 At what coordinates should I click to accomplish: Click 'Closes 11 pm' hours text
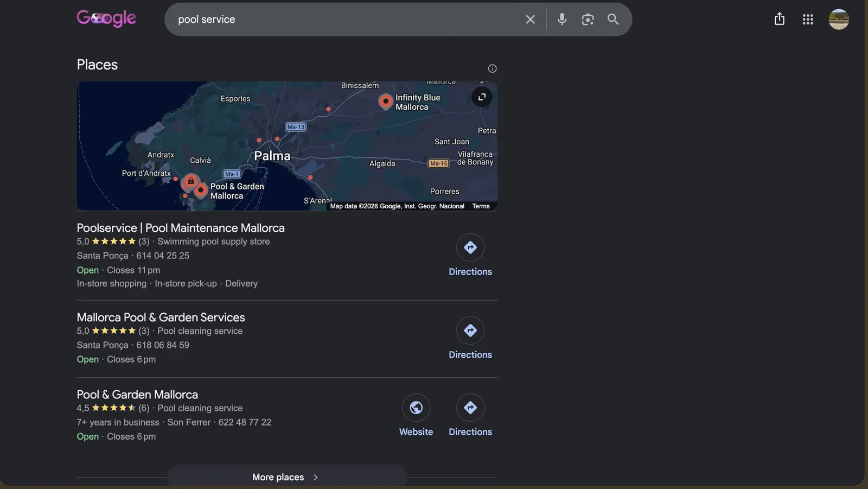click(133, 270)
